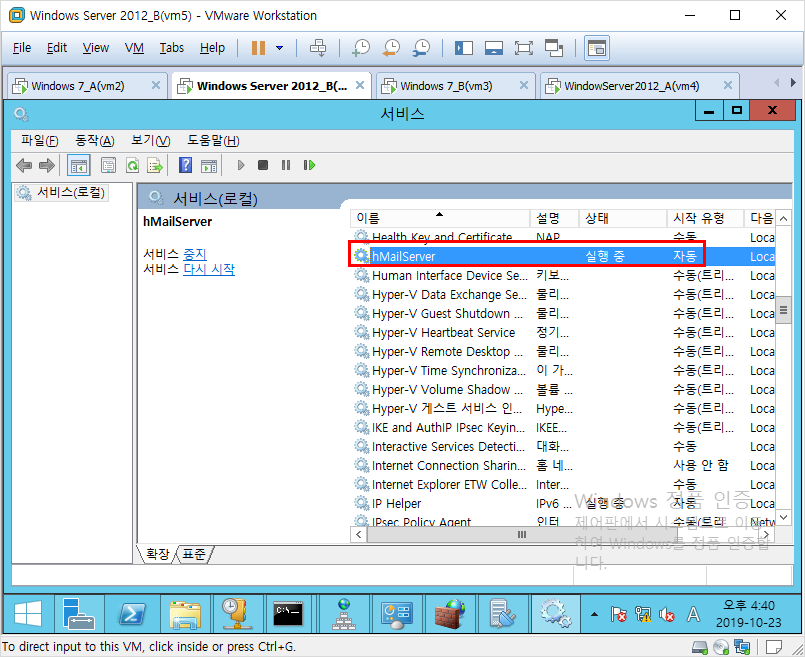Go forward with the Services toolbar arrow
Screen dimensions: 805x657
coord(47,165)
